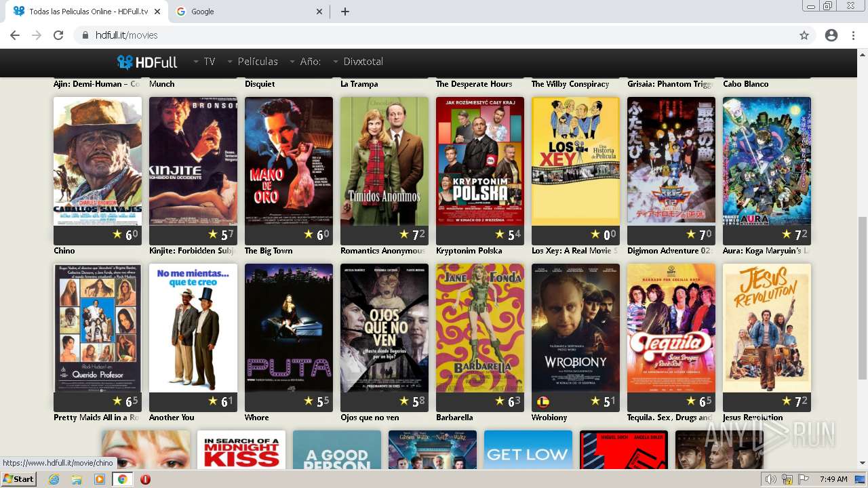Click the volume tray icon
868x488 pixels.
tap(771, 479)
